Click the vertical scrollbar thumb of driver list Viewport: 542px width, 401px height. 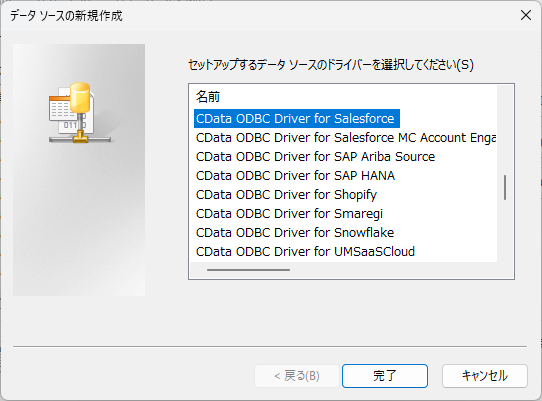pyautogui.click(x=505, y=187)
